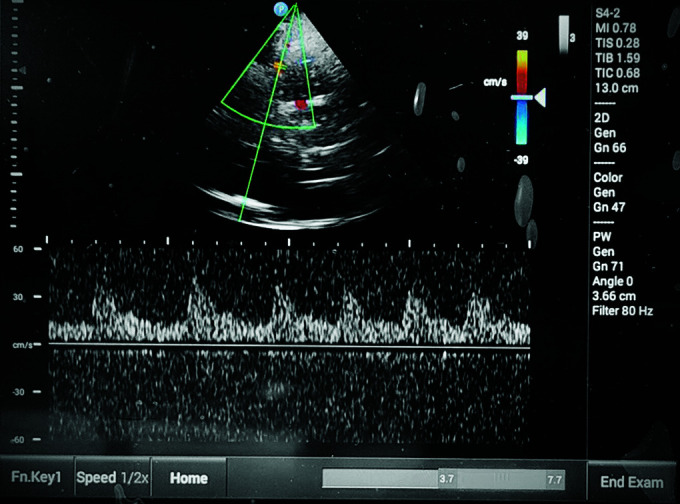Select the color baseline triangle arrow marker
Image resolution: width=680 pixels, height=504 pixels.
point(540,98)
